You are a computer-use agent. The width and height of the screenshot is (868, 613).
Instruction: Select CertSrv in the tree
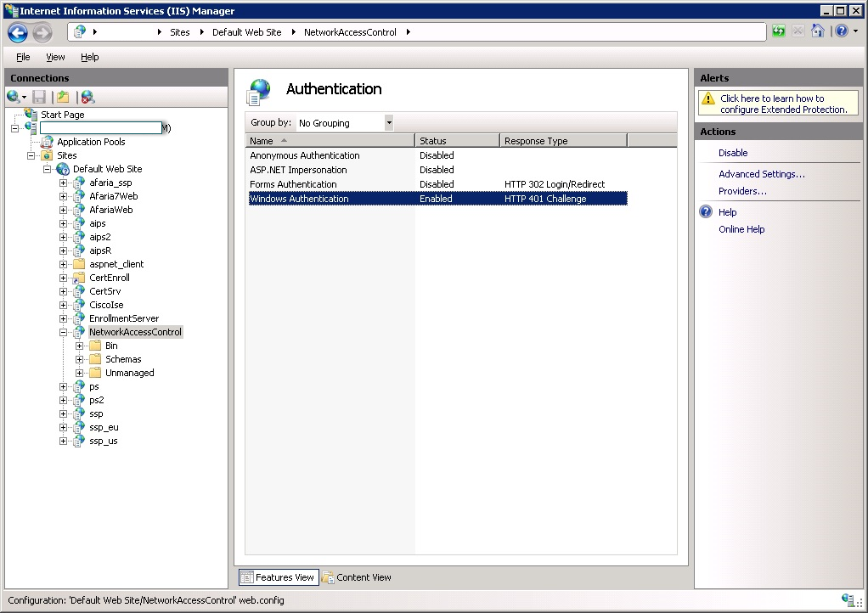pos(105,291)
